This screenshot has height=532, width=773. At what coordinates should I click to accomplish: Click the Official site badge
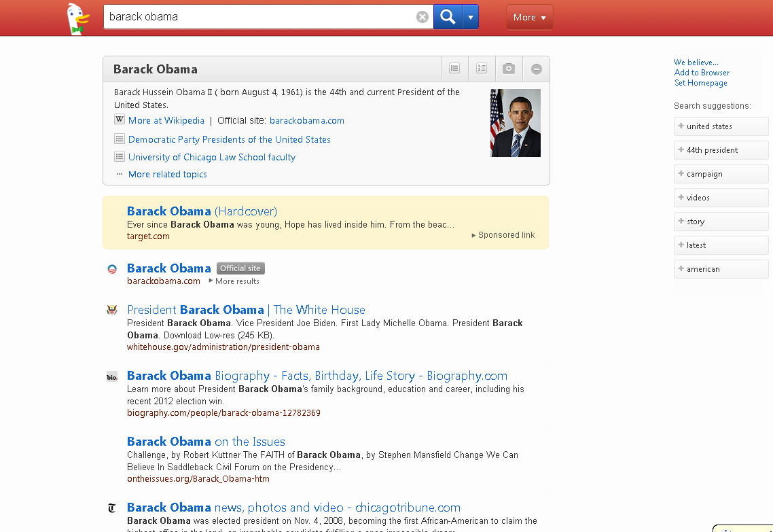pyautogui.click(x=240, y=268)
